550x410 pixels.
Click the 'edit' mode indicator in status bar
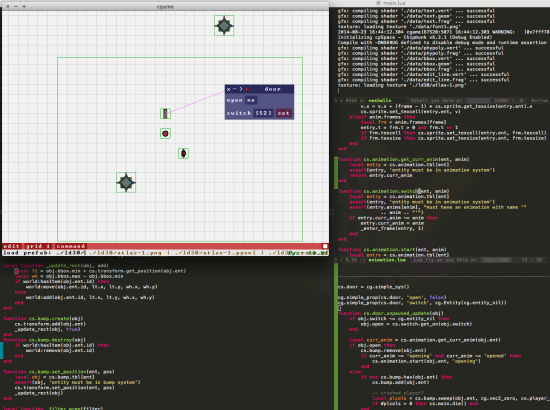click(11, 246)
